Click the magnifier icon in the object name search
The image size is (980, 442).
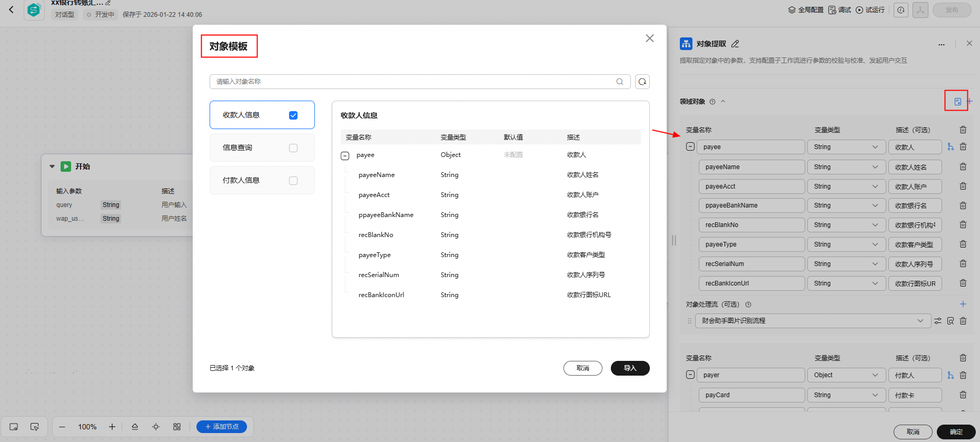coord(620,82)
